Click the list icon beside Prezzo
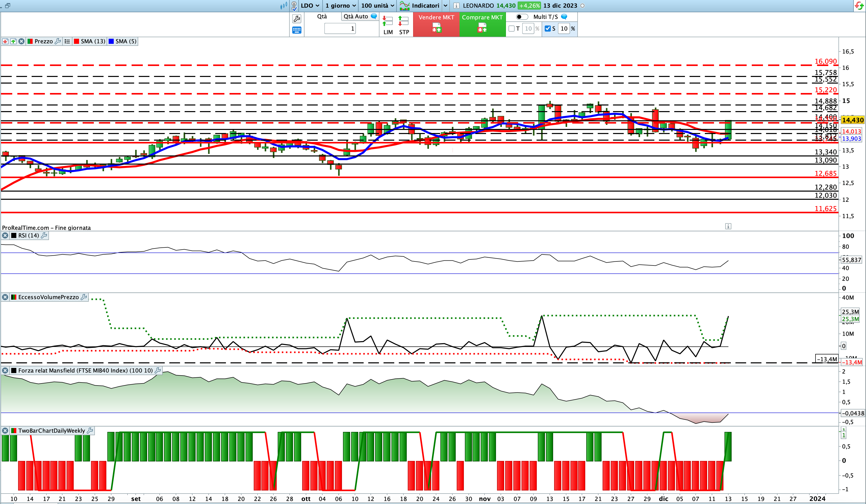This screenshot has width=866, height=504. 67,41
